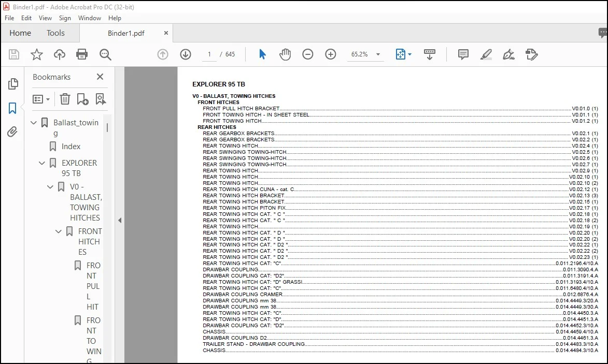The width and height of the screenshot is (608, 364).
Task: Toggle the Bookmarks panel icon
Action: (x=12, y=108)
